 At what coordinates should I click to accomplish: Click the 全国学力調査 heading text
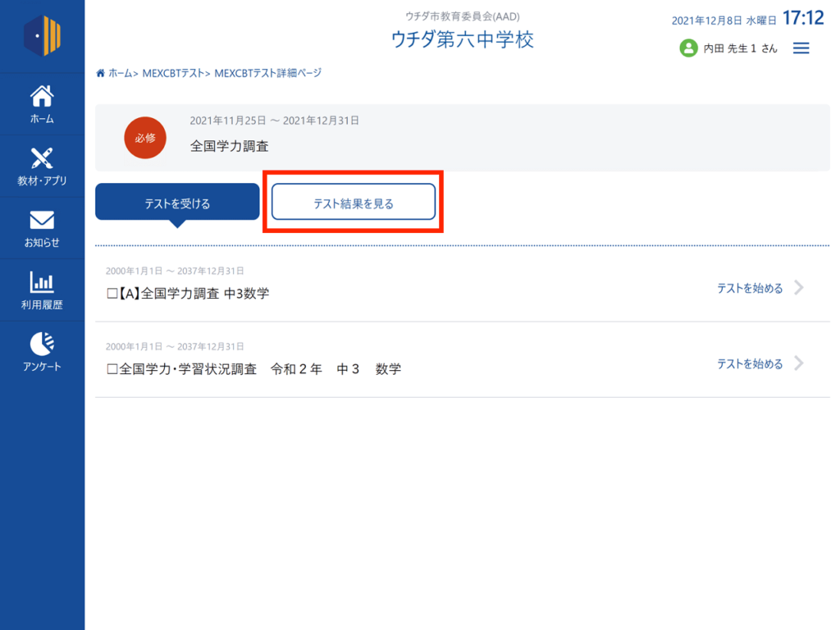pos(230,146)
